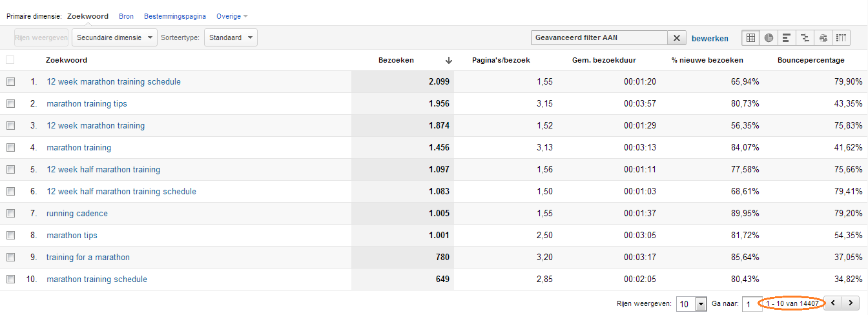This screenshot has height=315, width=868.
Task: Expand the 'Standaard' sort type dropdown
Action: (231, 38)
